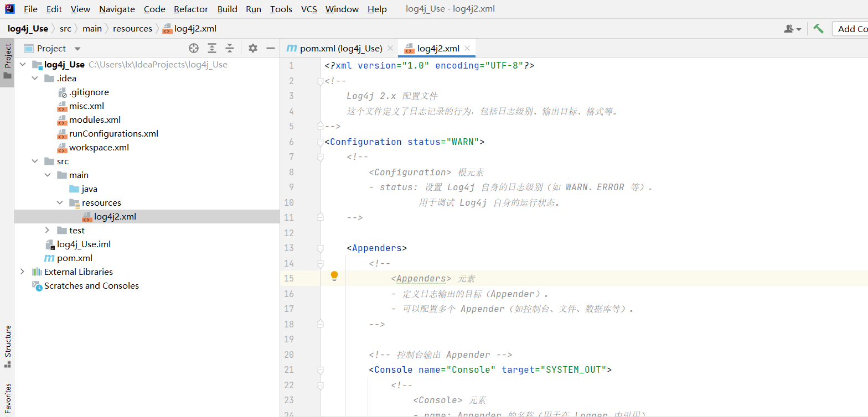Image resolution: width=868 pixels, height=417 pixels.
Task: Click line number 19 in gutter
Action: coord(289,339)
